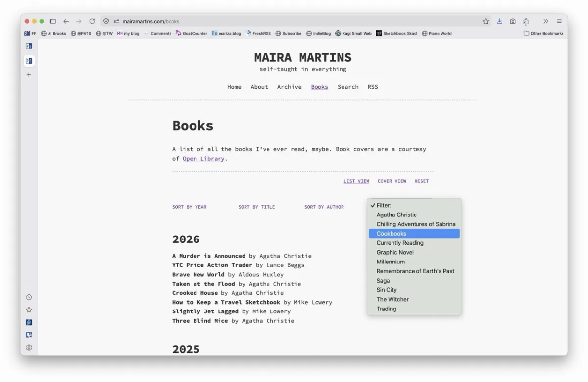Choose Chilling Adventures of Sabrina filter option
Screen dimensions: 588x382
tap(414, 224)
